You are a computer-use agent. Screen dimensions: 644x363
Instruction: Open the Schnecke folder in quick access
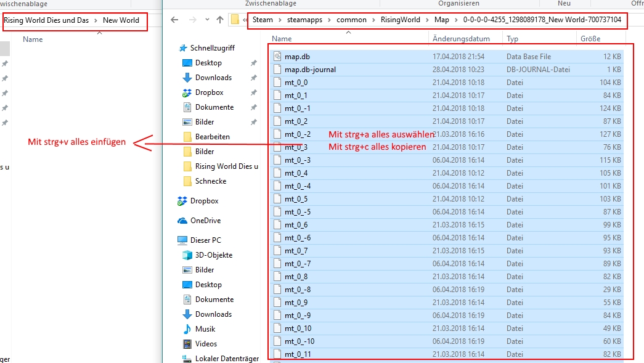[x=210, y=181]
